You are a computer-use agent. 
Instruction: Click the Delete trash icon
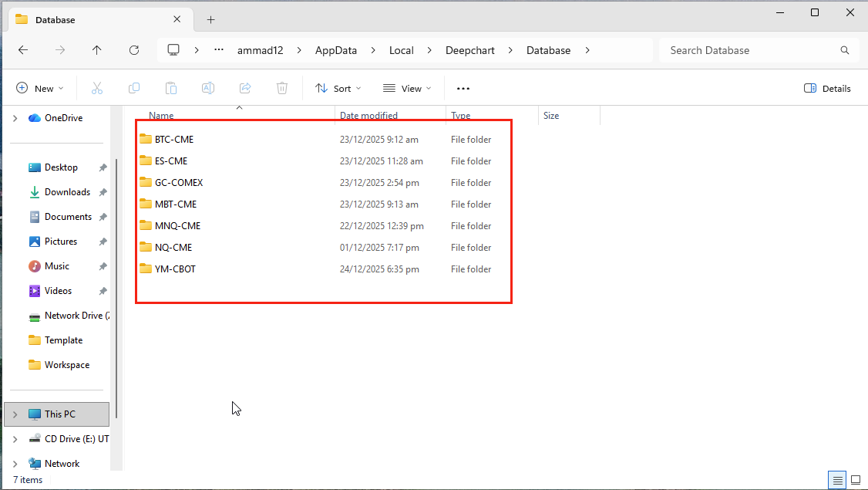282,88
